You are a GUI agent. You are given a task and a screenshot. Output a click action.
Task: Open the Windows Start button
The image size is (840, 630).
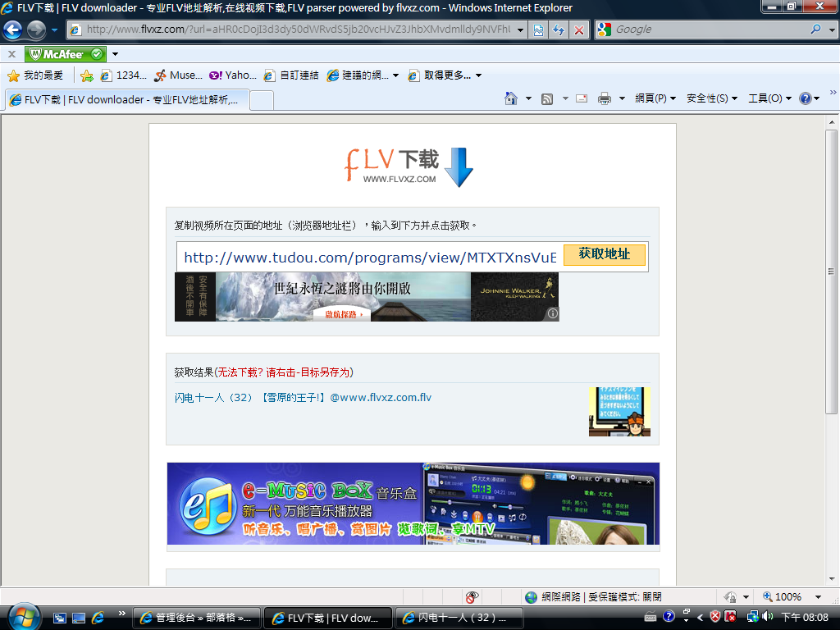[x=24, y=616]
